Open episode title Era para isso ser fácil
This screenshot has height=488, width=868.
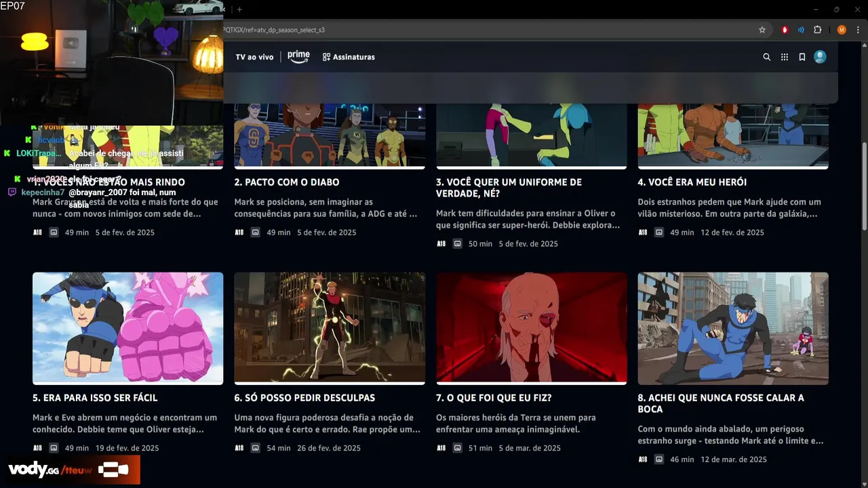coord(95,398)
